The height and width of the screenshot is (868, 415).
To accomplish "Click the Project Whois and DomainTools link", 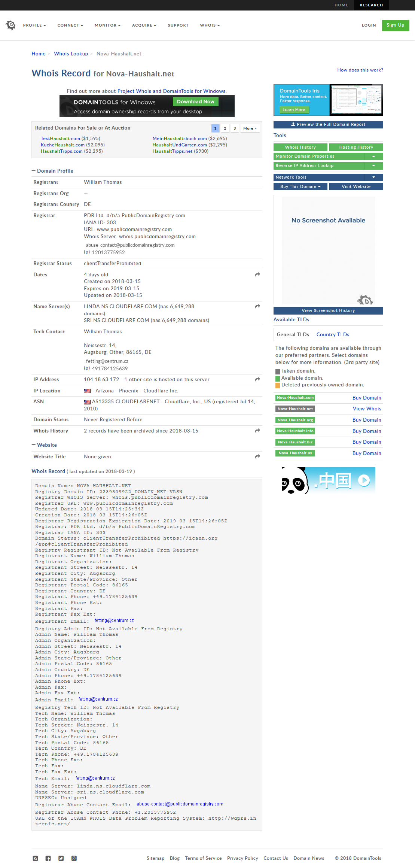I will [x=171, y=91].
